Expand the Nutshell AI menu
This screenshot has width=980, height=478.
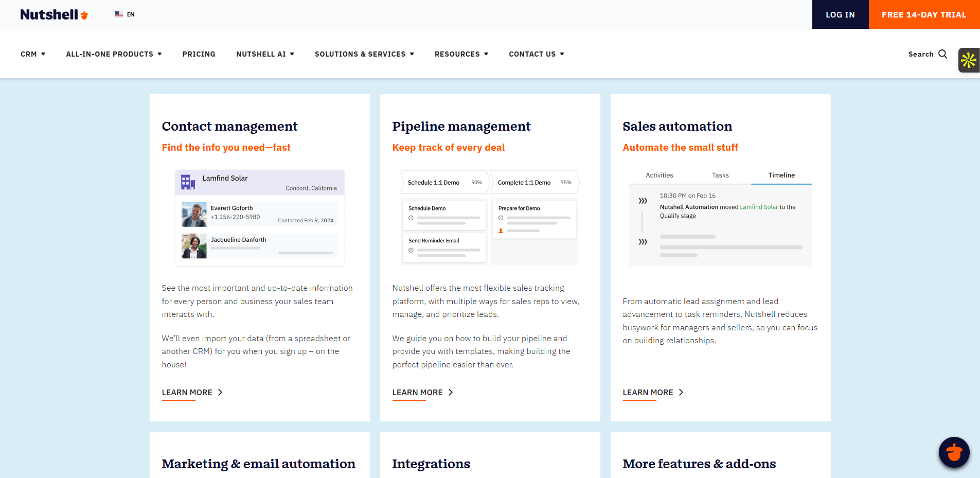265,54
